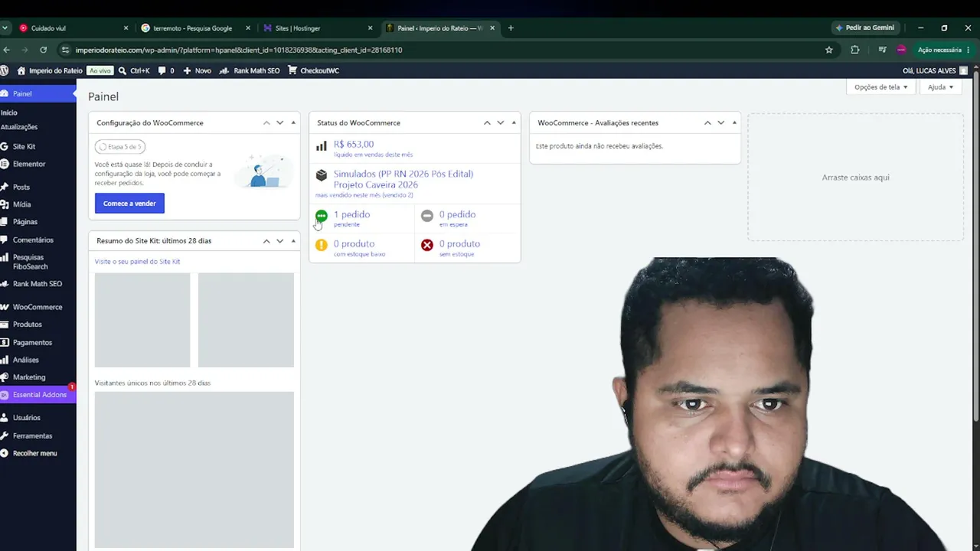980x551 pixels.
Task: Click the Pedir ao Gemini button
Action: [865, 28]
